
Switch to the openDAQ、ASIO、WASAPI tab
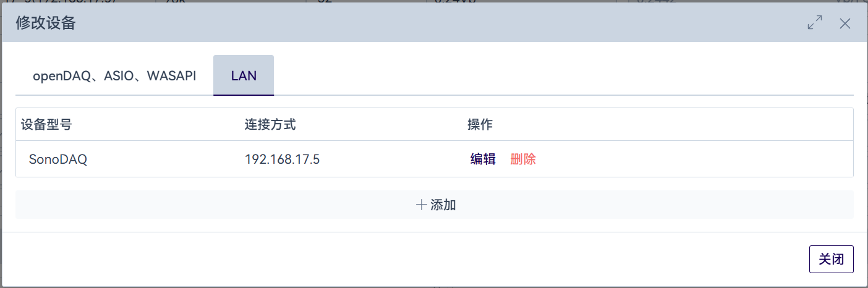(114, 76)
